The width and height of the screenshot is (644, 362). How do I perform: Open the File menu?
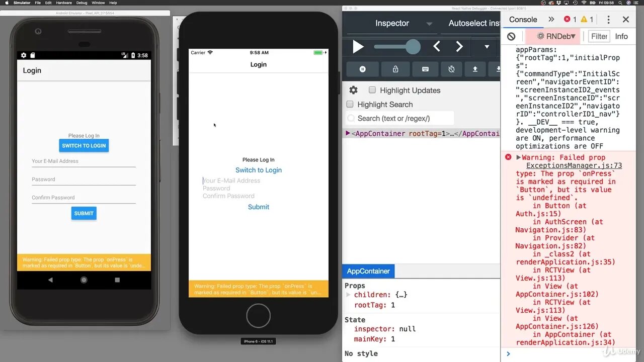tap(38, 3)
